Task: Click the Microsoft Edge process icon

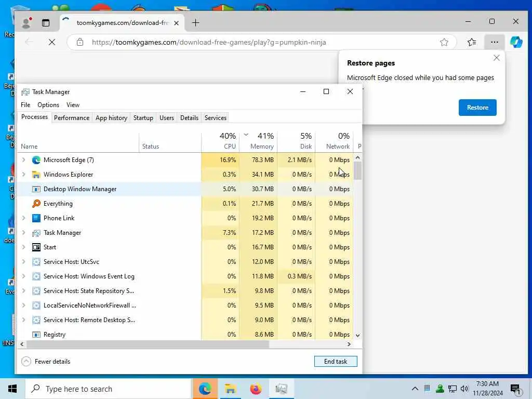Action: (36, 160)
